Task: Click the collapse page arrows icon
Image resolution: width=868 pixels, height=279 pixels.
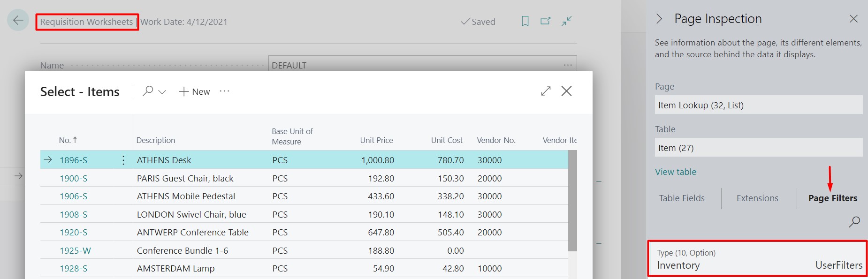Action: pos(567,21)
